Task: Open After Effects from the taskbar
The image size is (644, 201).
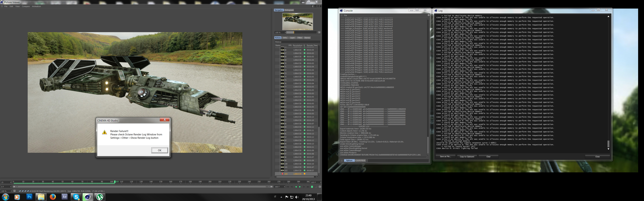Action: [65, 197]
